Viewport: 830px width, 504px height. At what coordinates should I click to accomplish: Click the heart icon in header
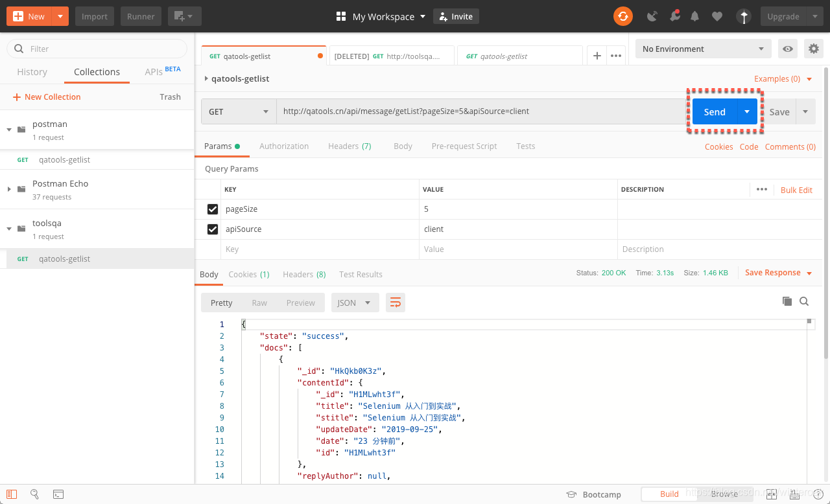(x=717, y=16)
